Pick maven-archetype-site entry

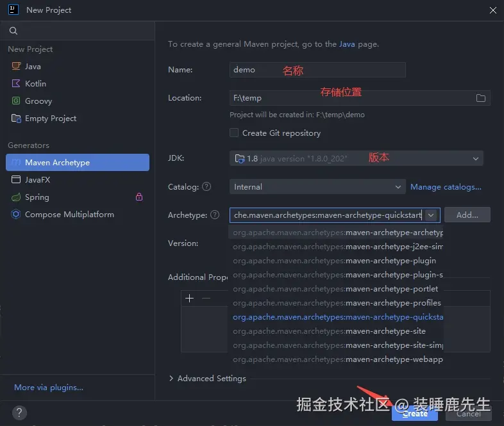point(336,331)
